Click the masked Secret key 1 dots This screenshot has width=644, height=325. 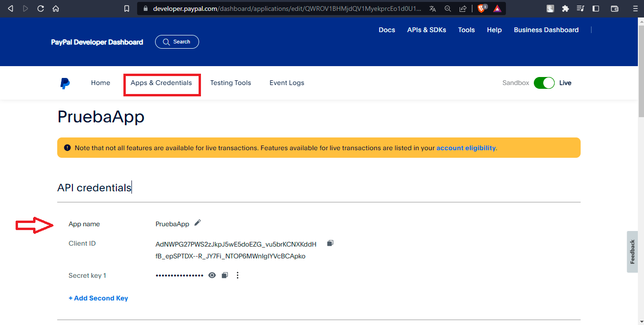click(179, 275)
